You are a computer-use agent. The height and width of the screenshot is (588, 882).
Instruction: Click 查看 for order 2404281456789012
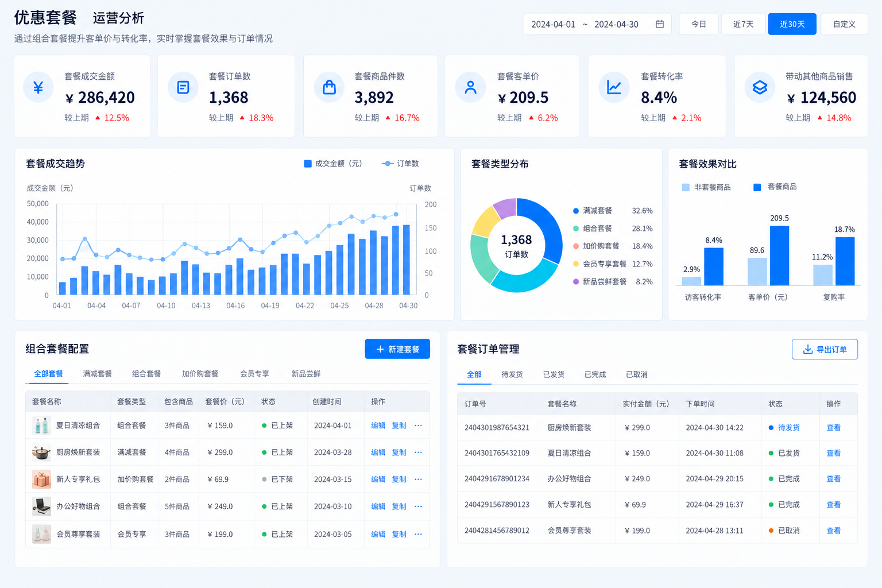point(833,531)
